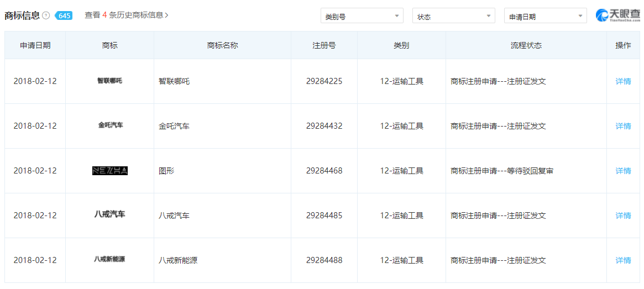
Task: Click the 申请日期 column header
Action: coord(35,45)
